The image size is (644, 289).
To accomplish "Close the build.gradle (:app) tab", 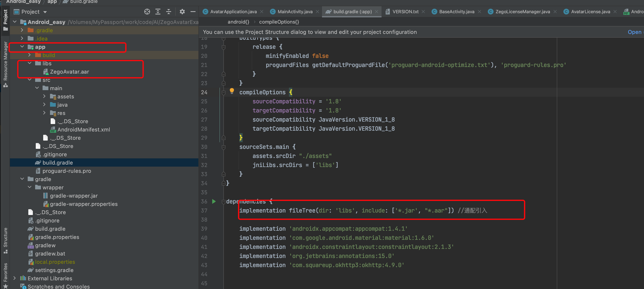I will [x=376, y=12].
